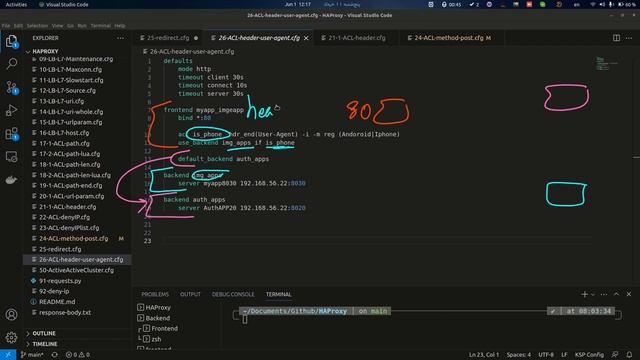Click the editor minimap preview
The width and height of the screenshot is (640, 360).
coord(607,64)
